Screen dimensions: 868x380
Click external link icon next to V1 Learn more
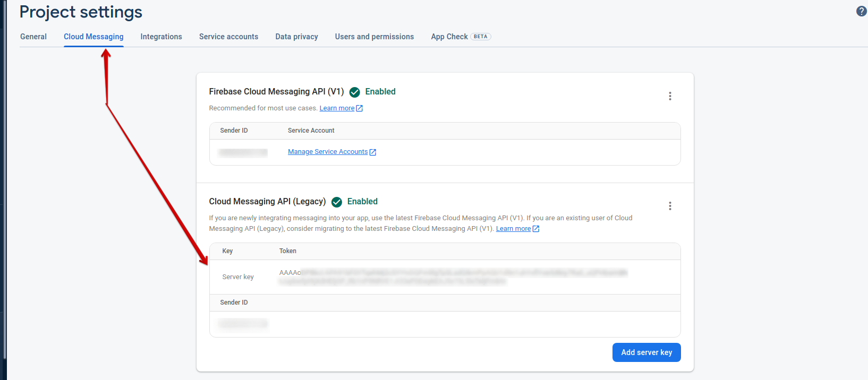pos(360,108)
